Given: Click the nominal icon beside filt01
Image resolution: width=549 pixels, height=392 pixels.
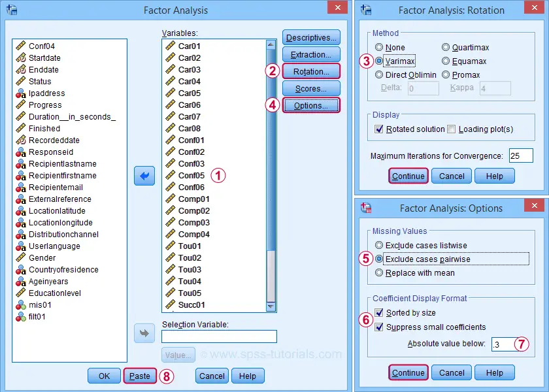Looking at the screenshot, I should point(21,317).
